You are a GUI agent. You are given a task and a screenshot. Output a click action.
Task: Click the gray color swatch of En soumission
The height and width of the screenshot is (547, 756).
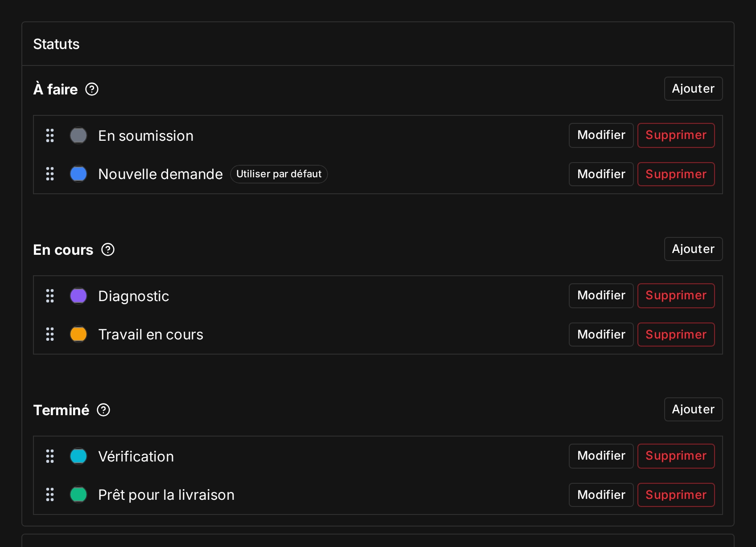(78, 135)
